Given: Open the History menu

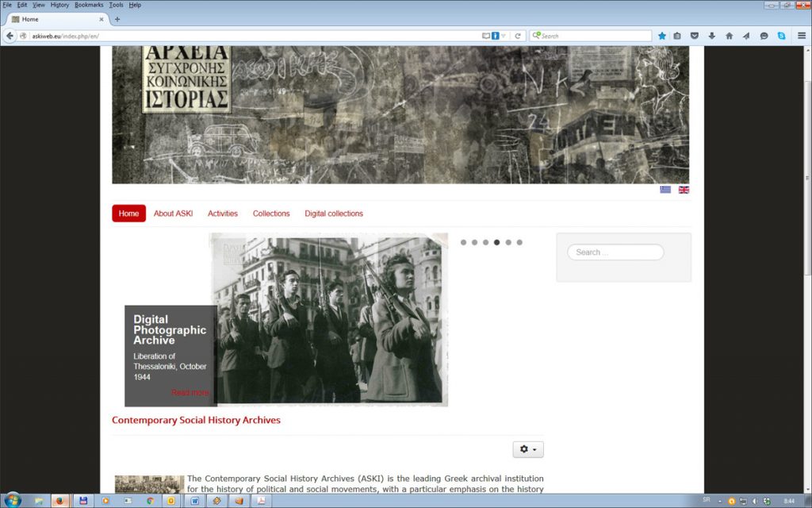Looking at the screenshot, I should tap(59, 5).
